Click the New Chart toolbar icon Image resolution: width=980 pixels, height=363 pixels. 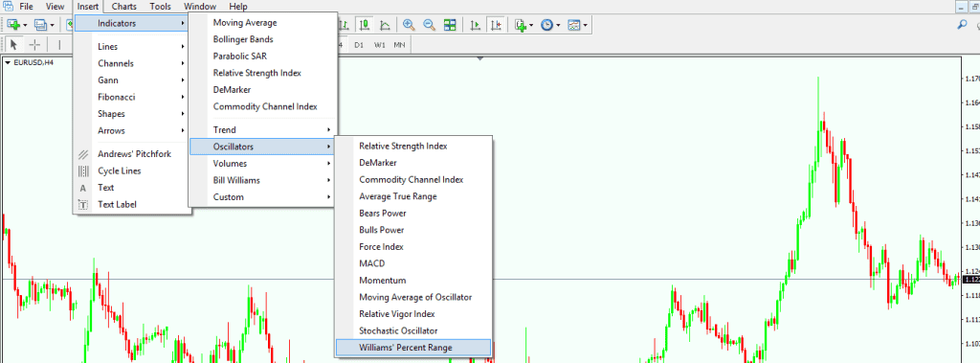(x=13, y=25)
